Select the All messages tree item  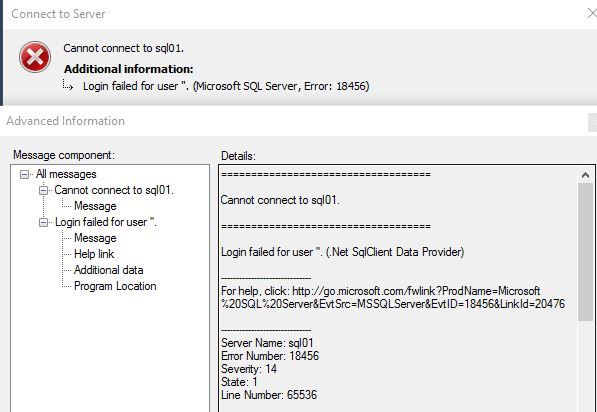(66, 174)
